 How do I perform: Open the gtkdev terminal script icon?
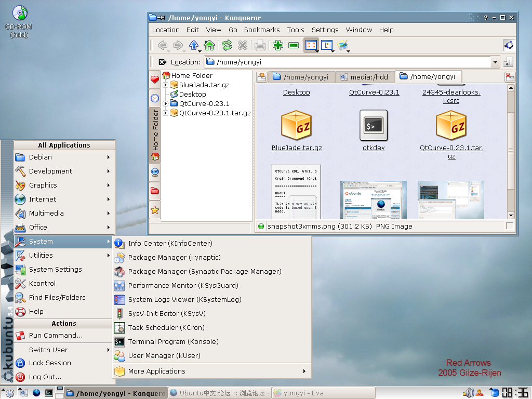coord(374,126)
